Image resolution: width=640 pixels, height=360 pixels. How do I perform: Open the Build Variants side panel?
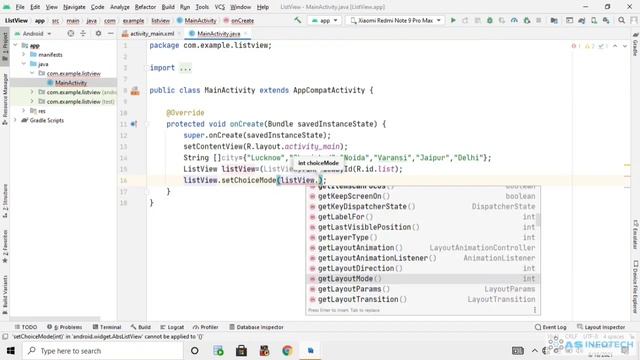click(5, 294)
